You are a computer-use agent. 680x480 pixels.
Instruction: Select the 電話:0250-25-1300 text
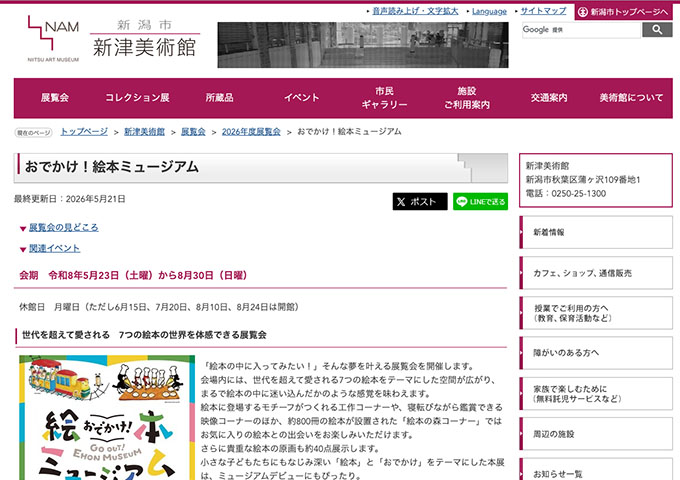coord(566,193)
